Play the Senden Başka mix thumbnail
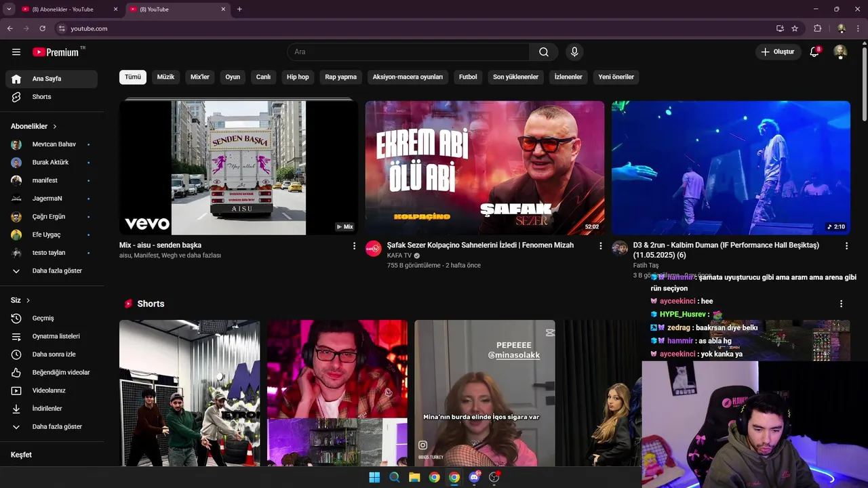Image resolution: width=868 pixels, height=488 pixels. (239, 168)
